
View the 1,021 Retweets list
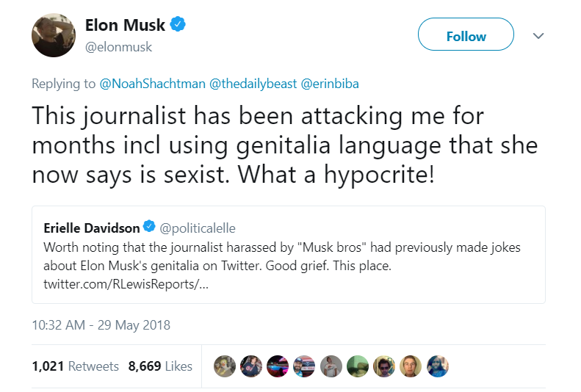coord(75,366)
